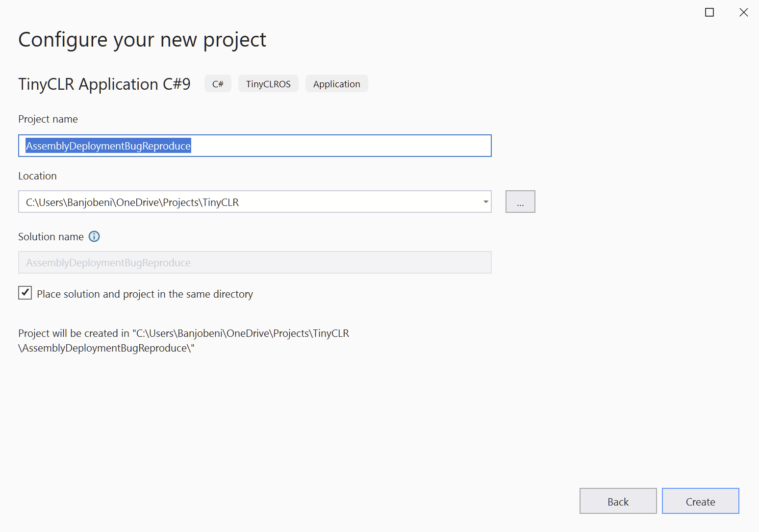
Task: Click the 'Project will be created in' path text
Action: point(184,341)
